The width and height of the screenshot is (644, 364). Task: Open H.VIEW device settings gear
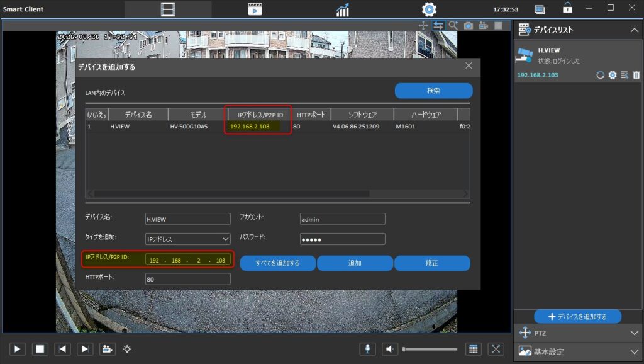pos(612,75)
